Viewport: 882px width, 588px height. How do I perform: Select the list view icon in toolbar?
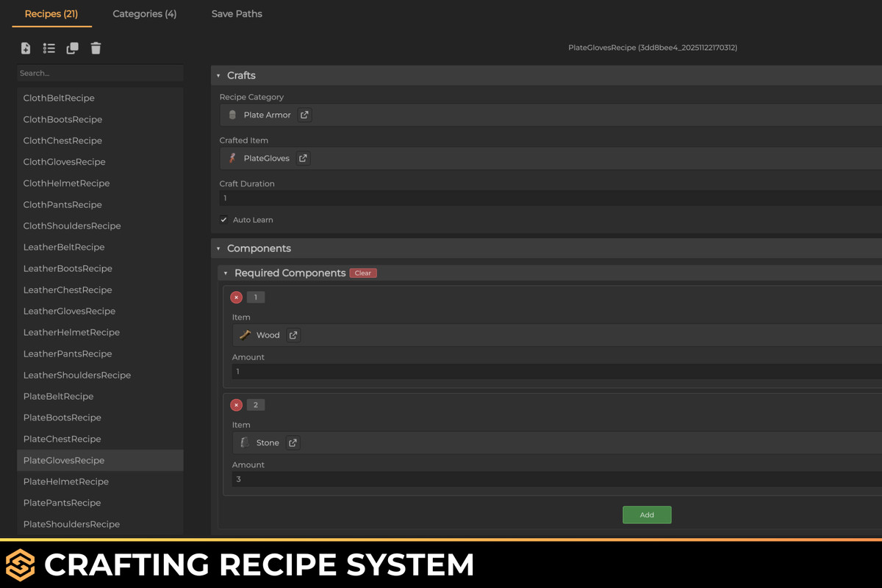click(x=49, y=48)
